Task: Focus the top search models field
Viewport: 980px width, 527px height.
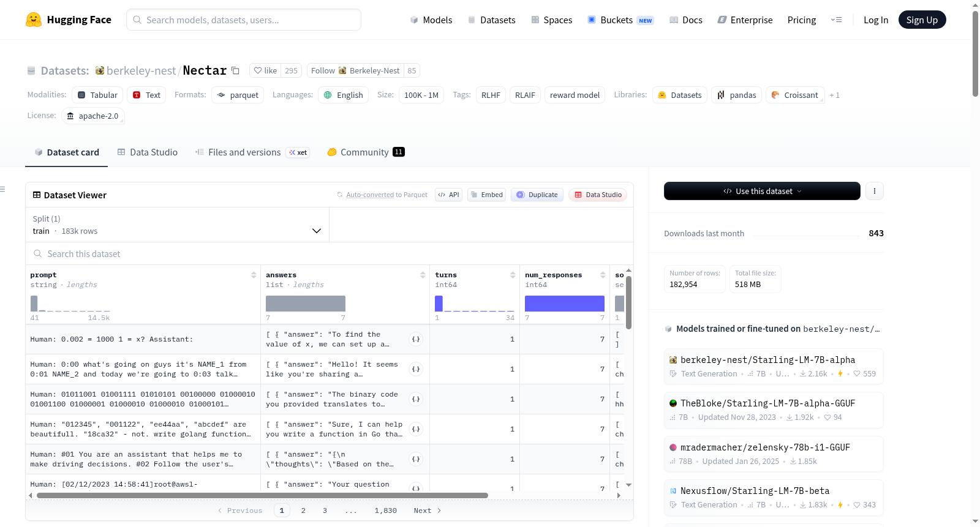Action: (244, 20)
